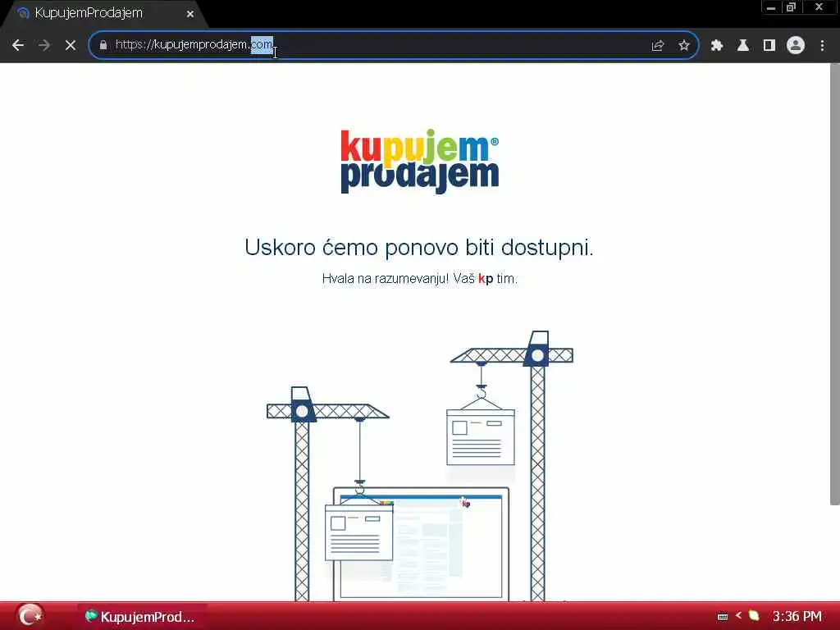Select the KupujemProdajem browser tab
The height and width of the screenshot is (630, 840).
(104, 13)
